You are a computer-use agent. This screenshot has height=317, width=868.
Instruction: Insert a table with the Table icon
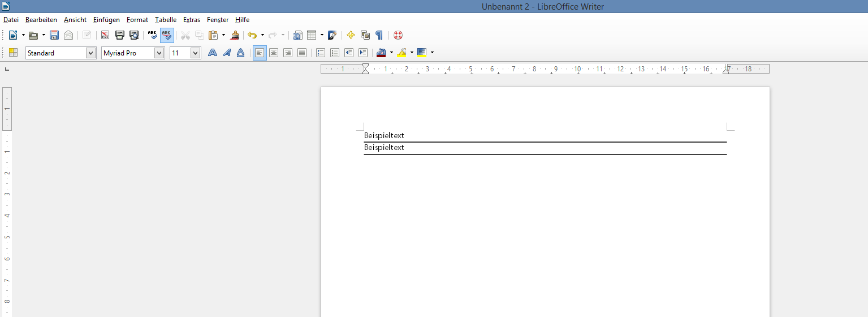tap(312, 35)
